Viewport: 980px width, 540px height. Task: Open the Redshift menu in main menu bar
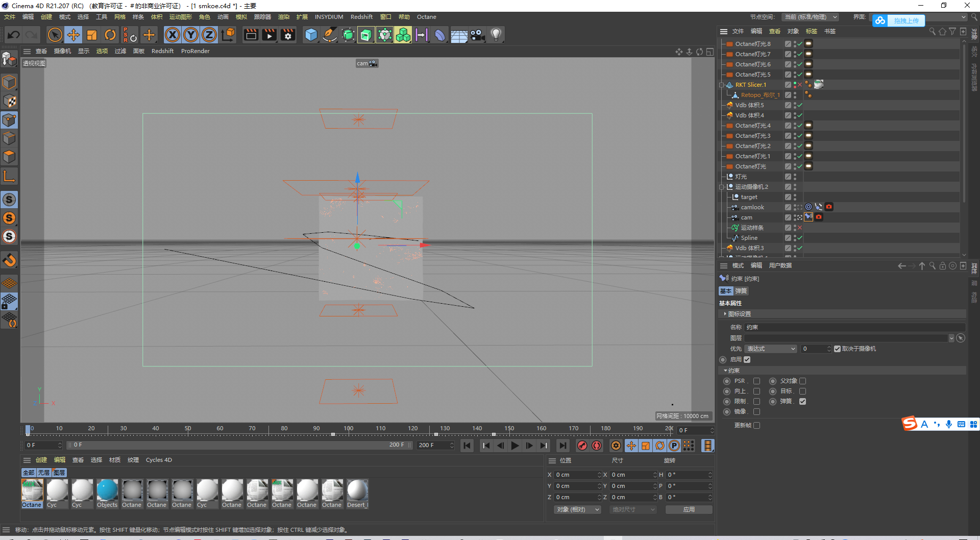tap(361, 17)
